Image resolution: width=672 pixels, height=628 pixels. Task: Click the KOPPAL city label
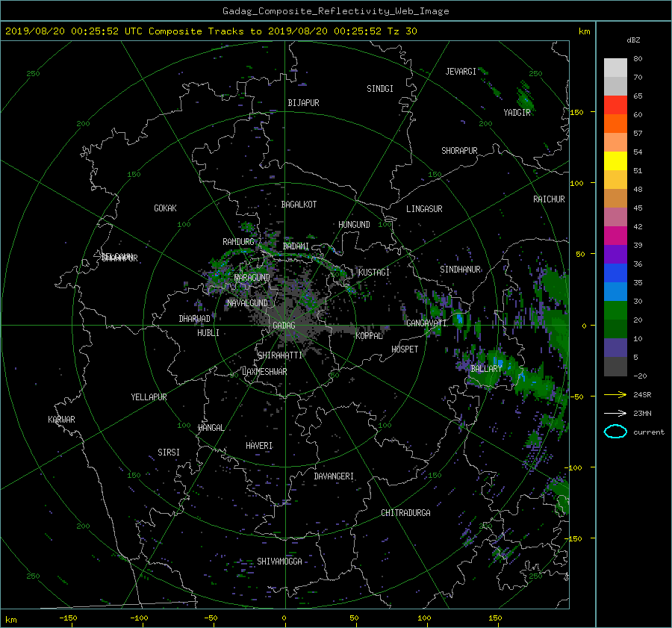(x=369, y=336)
